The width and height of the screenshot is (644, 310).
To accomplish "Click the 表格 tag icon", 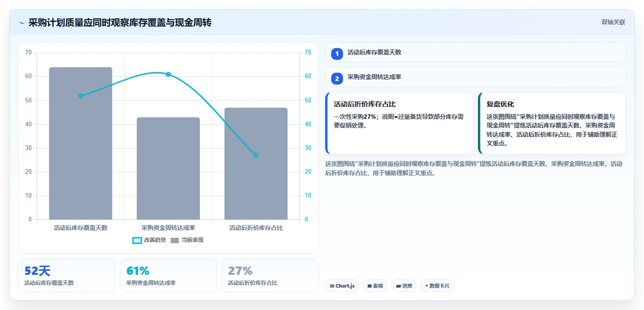I will point(369,286).
